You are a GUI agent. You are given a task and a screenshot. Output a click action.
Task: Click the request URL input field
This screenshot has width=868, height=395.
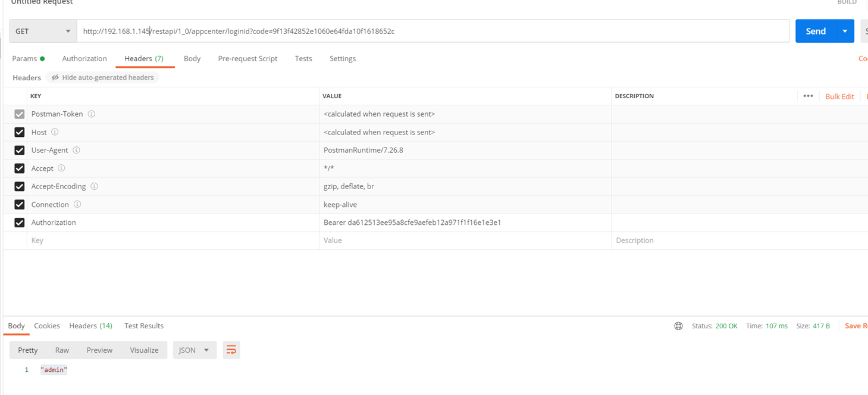click(x=433, y=32)
